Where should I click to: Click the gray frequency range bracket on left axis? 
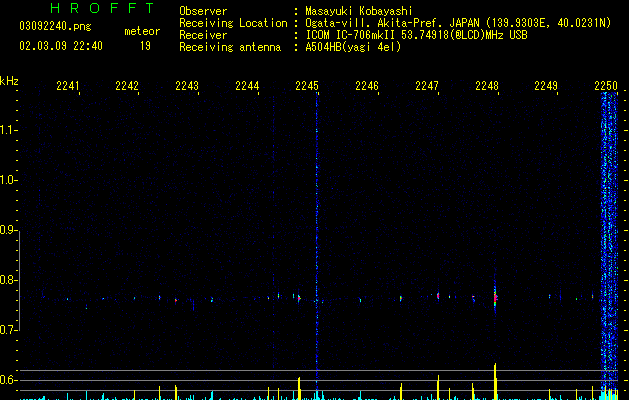19,281
